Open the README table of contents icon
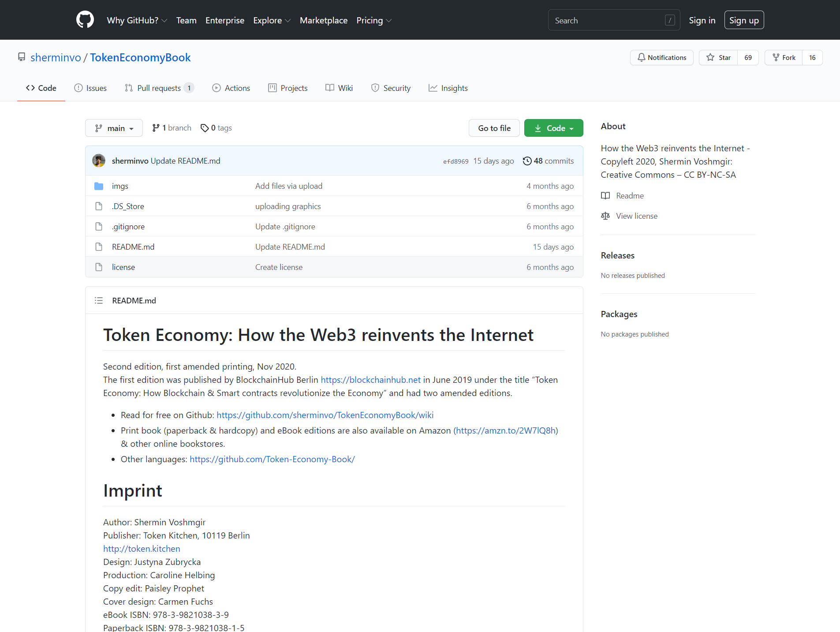The image size is (840, 632). [99, 300]
